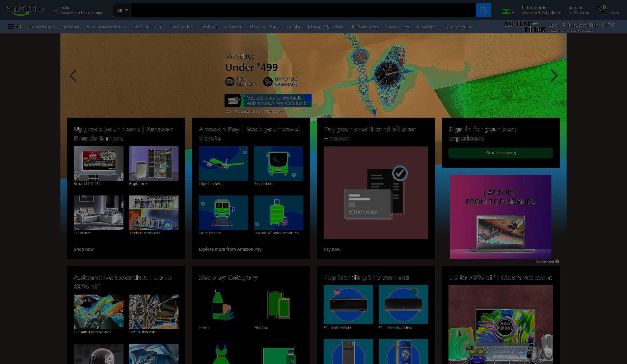Screen dimensions: 627x364
Task: Click into the search text field
Action: pos(303,10)
